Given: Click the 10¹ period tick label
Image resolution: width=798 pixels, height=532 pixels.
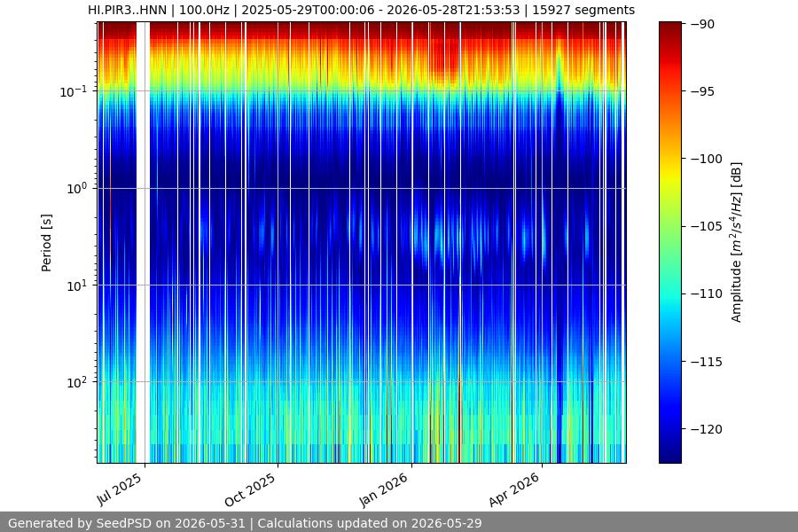Looking at the screenshot, I should (76, 286).
